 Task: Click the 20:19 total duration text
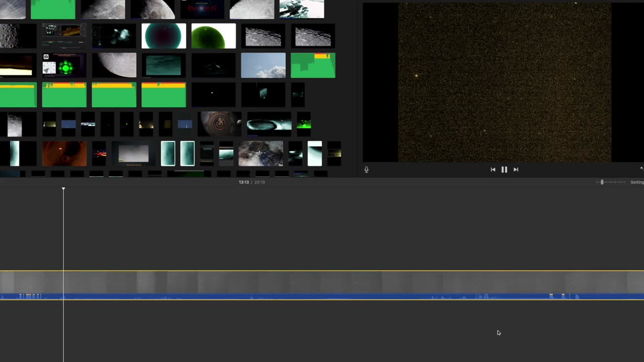click(260, 182)
